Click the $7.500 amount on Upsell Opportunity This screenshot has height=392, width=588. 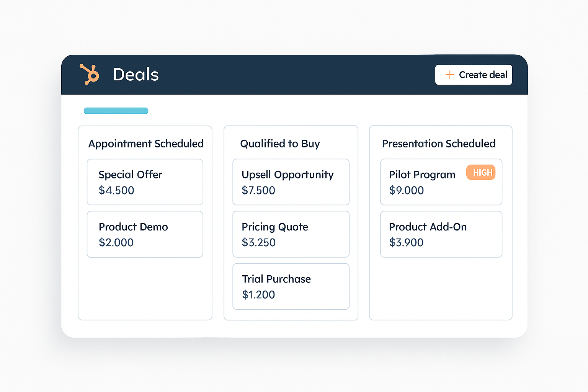coord(258,190)
